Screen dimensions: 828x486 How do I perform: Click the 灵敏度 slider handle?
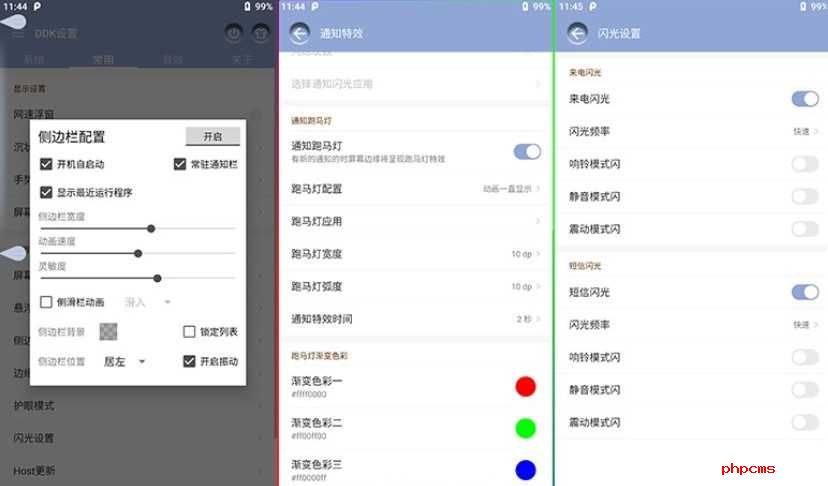coord(157,278)
